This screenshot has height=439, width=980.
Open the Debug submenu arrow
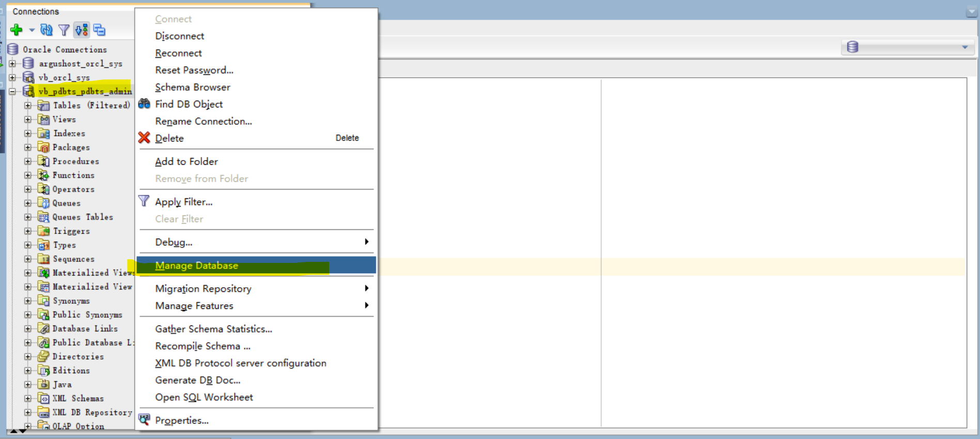pos(366,242)
